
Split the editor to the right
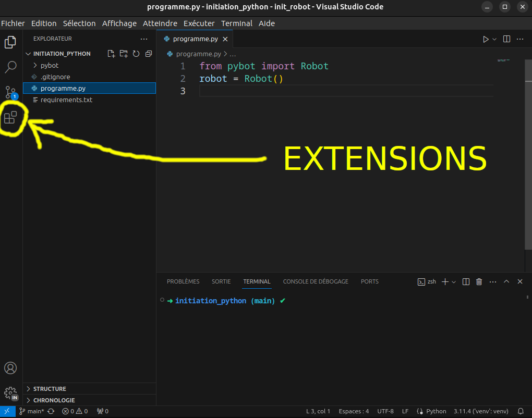click(x=506, y=39)
